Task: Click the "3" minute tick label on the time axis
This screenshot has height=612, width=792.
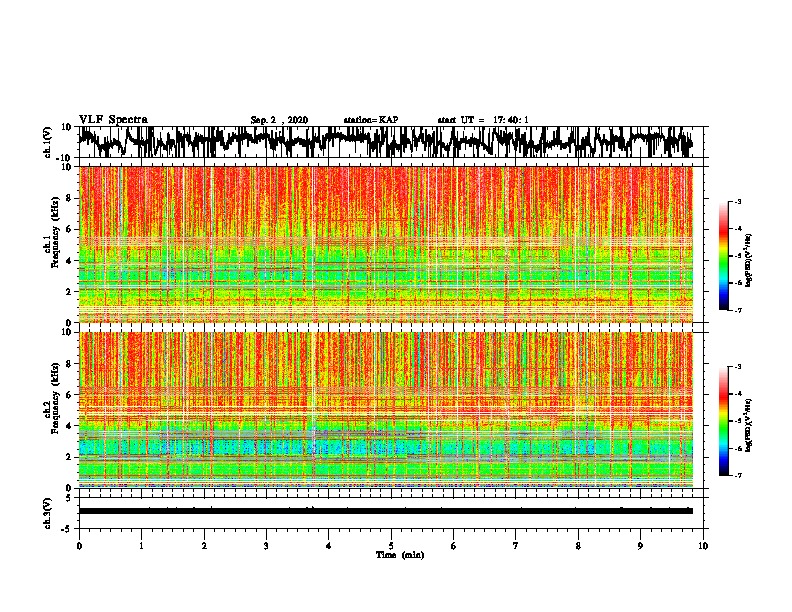Action: [266, 546]
